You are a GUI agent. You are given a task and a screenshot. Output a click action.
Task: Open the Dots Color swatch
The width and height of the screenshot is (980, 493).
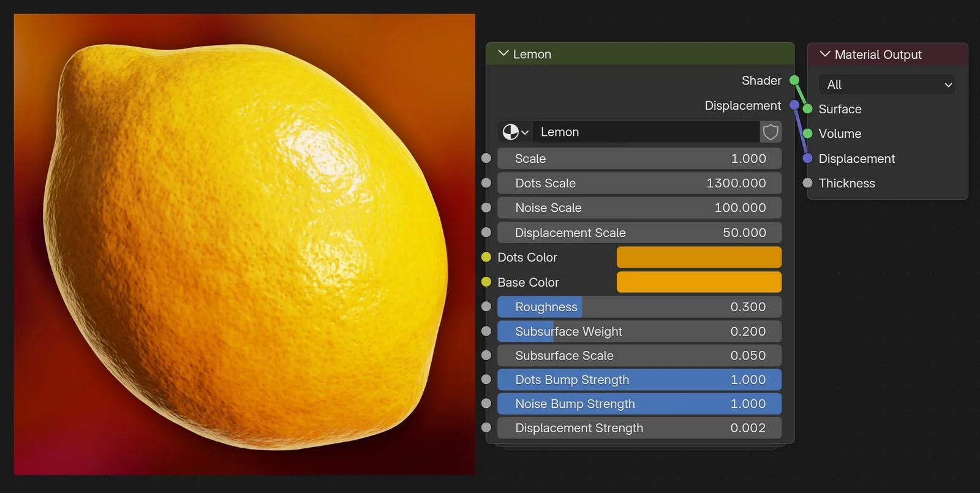point(699,257)
